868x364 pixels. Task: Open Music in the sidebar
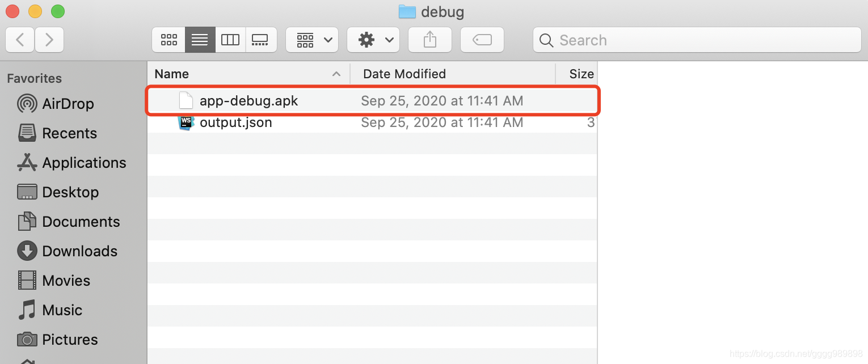(50, 310)
